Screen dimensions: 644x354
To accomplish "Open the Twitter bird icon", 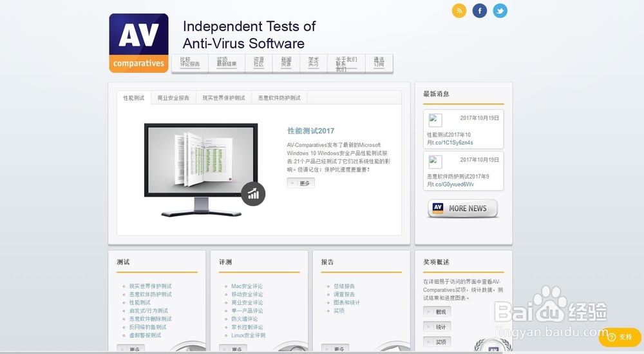I will pos(500,11).
